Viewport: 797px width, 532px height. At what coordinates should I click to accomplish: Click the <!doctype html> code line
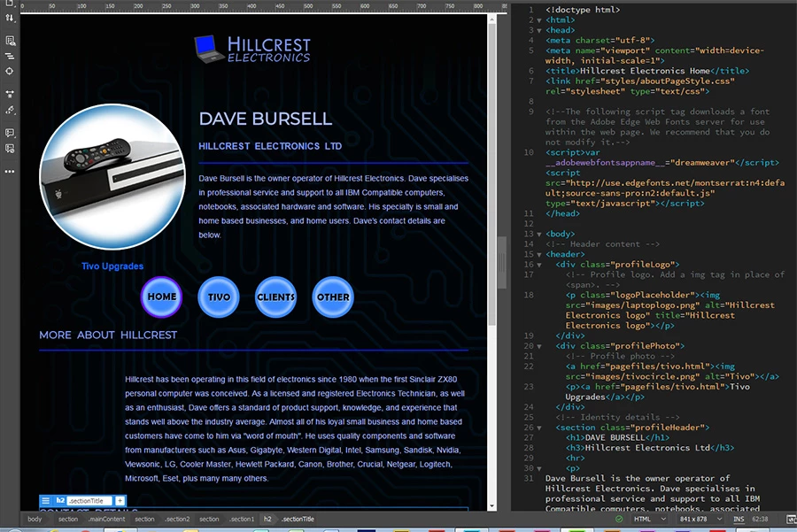[583, 10]
